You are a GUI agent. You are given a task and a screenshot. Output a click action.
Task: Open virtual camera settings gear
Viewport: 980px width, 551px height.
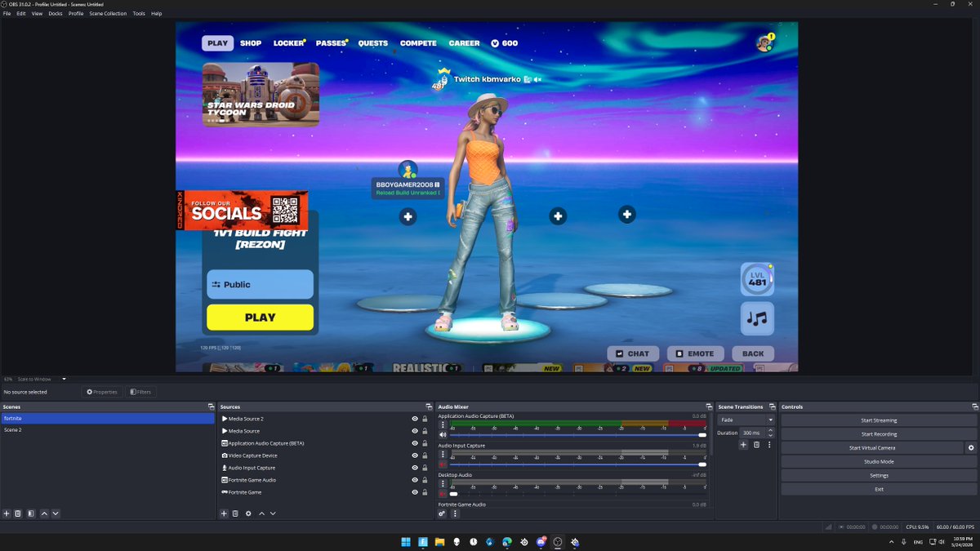971,448
